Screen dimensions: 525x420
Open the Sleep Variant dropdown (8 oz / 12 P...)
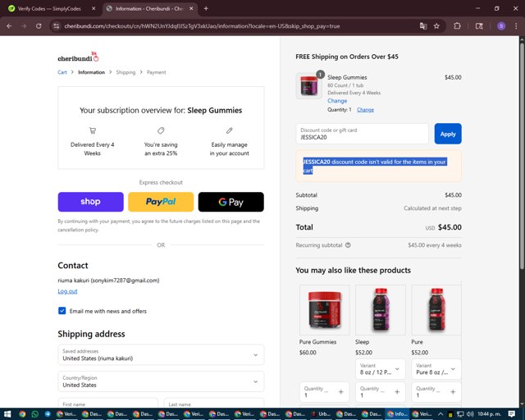pos(381,369)
